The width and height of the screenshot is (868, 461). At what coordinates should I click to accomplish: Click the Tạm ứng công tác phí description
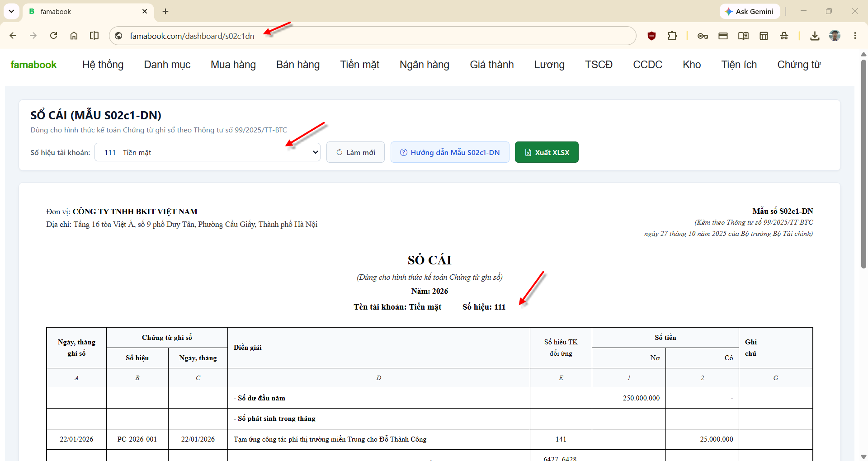[x=330, y=439]
